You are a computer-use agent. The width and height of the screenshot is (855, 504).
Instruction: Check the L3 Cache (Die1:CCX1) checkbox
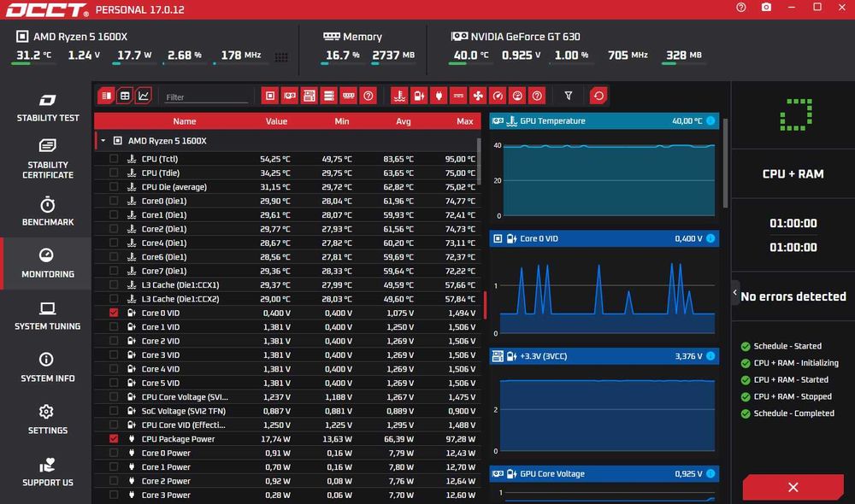pyautogui.click(x=114, y=284)
